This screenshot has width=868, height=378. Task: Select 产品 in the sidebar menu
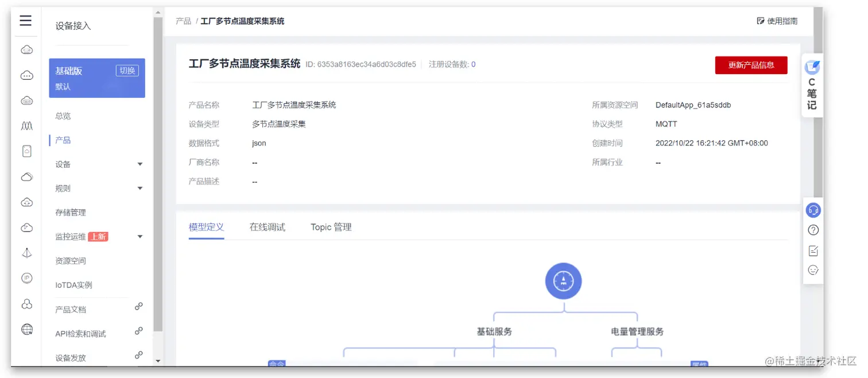(63, 140)
